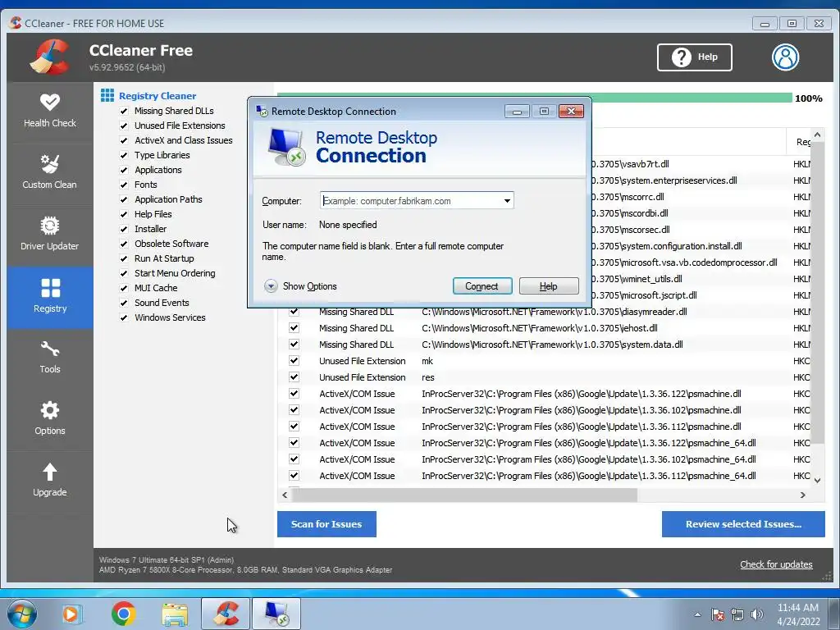Image resolution: width=840 pixels, height=630 pixels.
Task: Toggle the Run At Startup checkbox
Action: 124,258
